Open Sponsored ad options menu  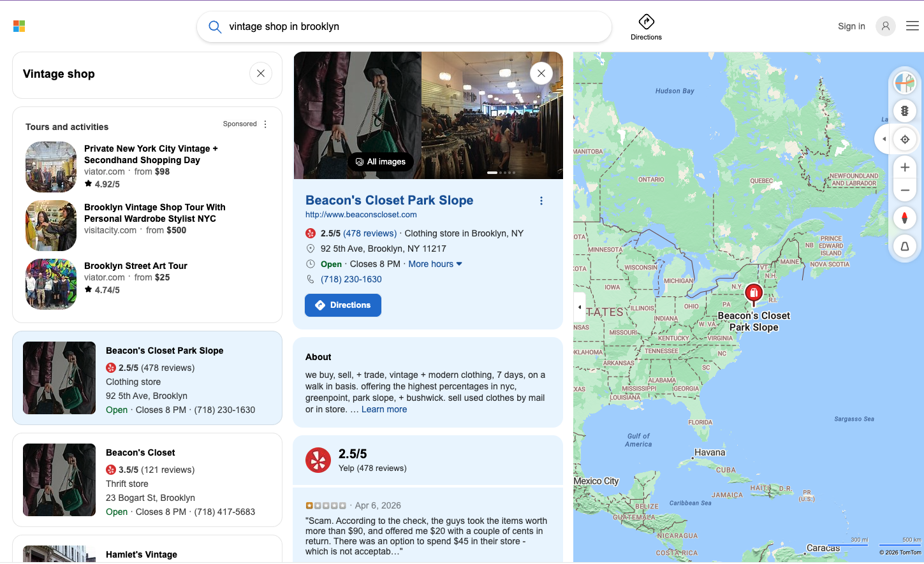coord(265,124)
